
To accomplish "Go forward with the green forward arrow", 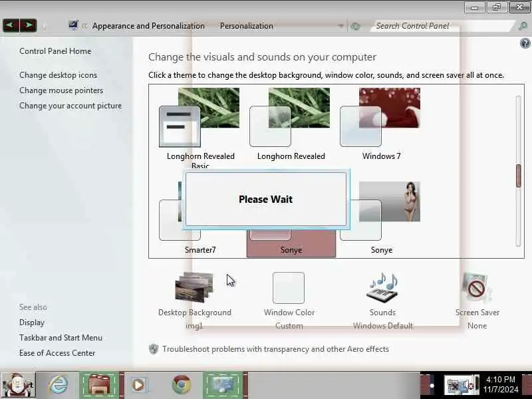I will click(29, 25).
